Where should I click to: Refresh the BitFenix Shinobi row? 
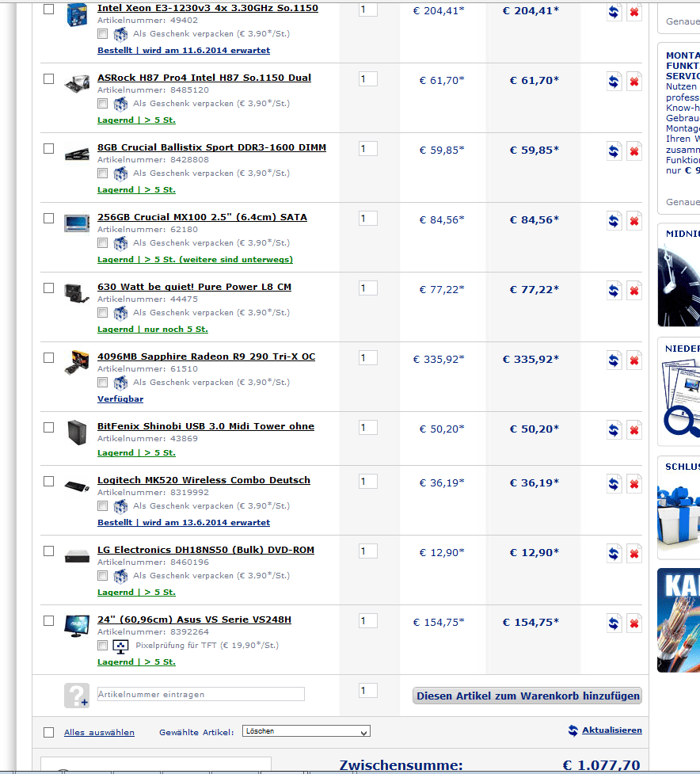click(614, 429)
